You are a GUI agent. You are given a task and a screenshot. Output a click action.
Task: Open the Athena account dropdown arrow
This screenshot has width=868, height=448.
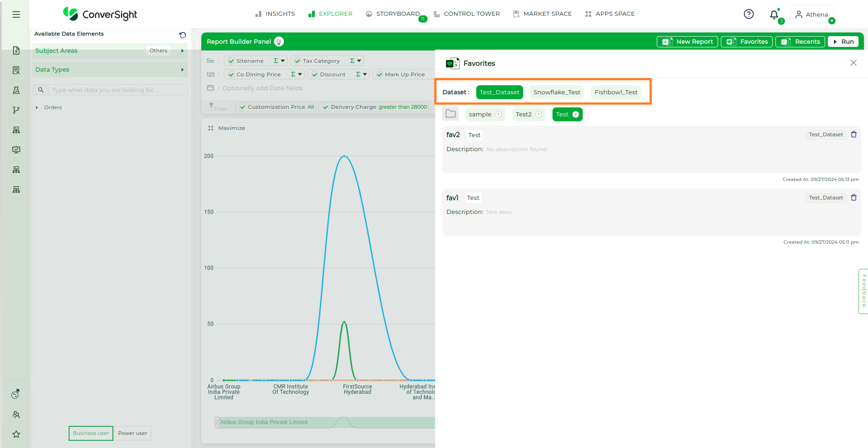832,21
